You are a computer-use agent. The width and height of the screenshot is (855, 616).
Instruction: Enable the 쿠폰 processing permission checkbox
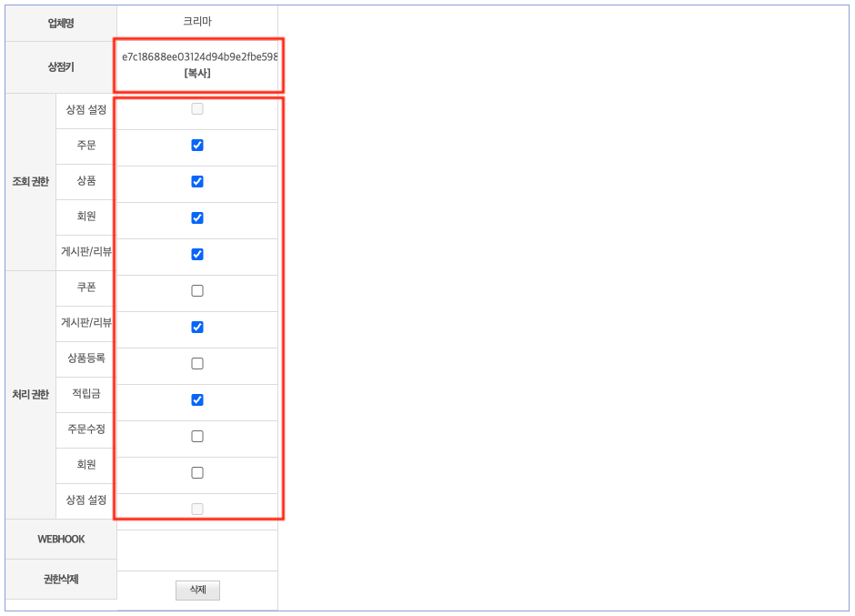click(x=197, y=291)
